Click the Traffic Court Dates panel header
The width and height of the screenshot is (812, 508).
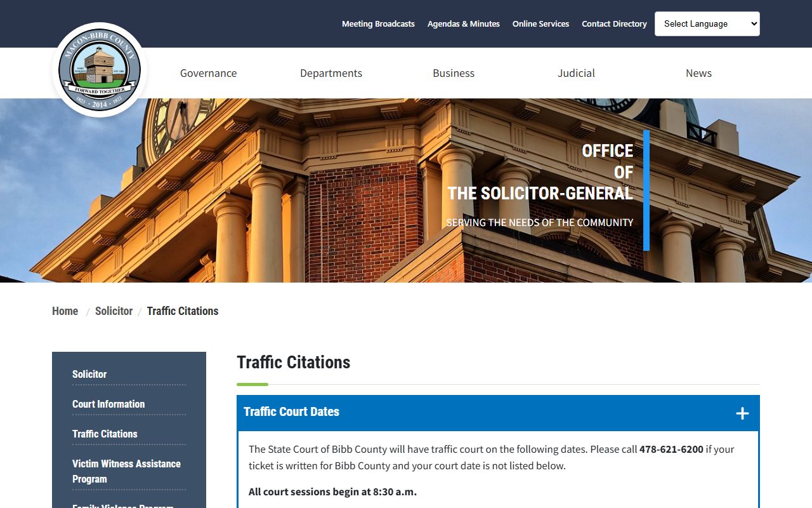pyautogui.click(x=498, y=413)
